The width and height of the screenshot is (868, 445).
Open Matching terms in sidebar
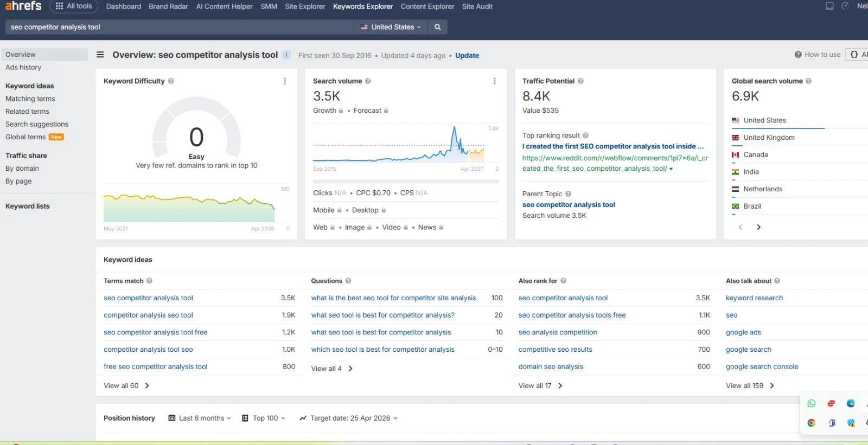click(x=30, y=99)
